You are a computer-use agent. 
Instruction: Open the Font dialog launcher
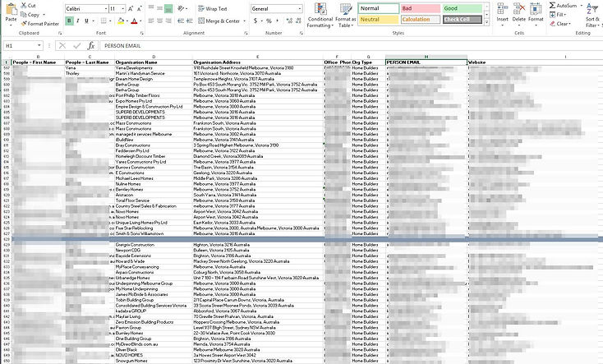[x=141, y=34]
